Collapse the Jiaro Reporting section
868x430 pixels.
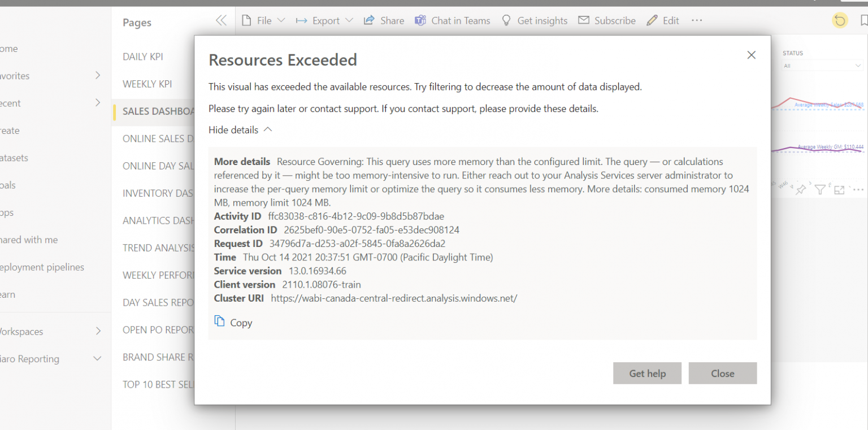97,358
